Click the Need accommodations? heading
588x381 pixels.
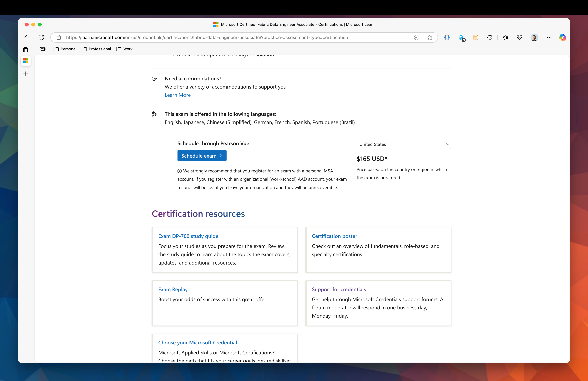click(193, 79)
